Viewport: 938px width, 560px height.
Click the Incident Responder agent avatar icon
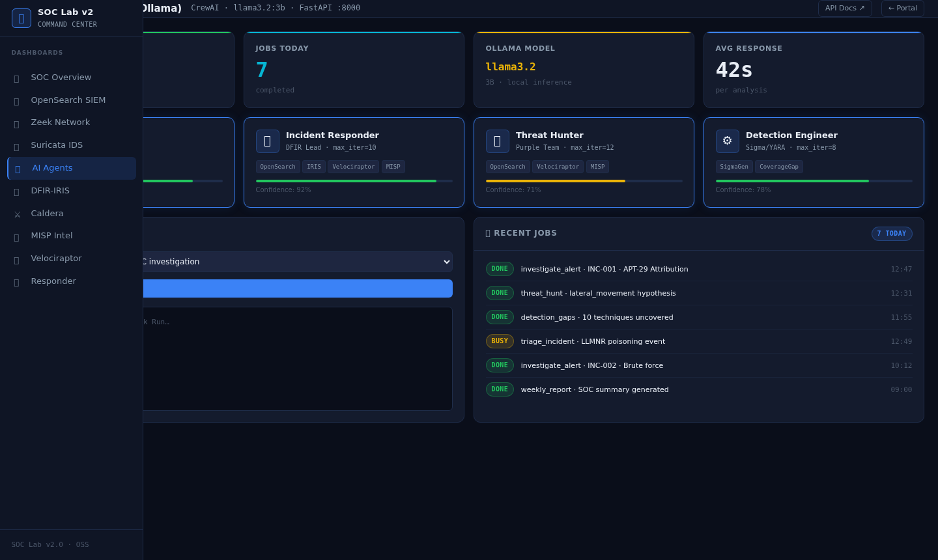pos(267,141)
